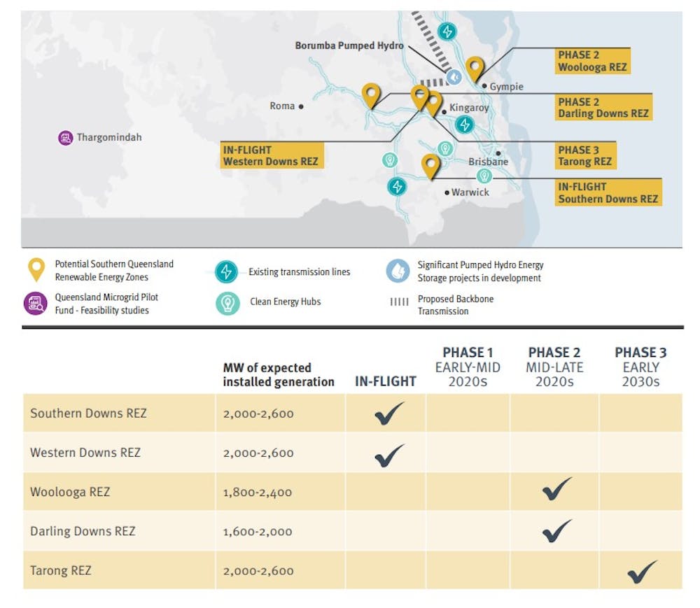Click the In-Flight checkmark for Southern Downs REZ

pos(389,413)
